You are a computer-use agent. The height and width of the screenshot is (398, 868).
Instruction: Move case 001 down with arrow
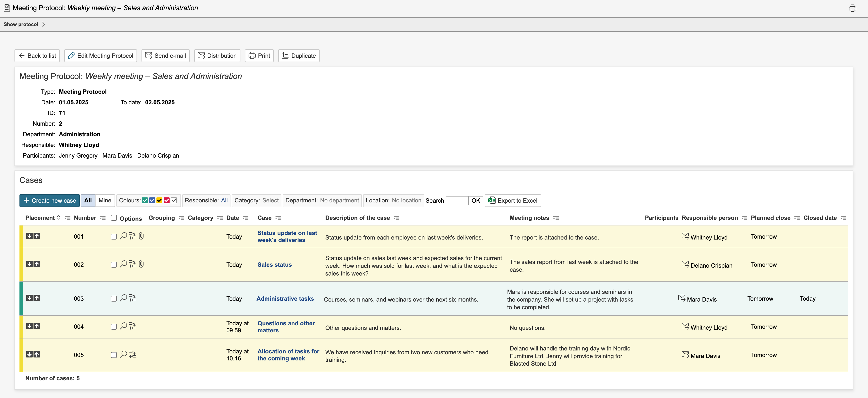[x=29, y=236]
